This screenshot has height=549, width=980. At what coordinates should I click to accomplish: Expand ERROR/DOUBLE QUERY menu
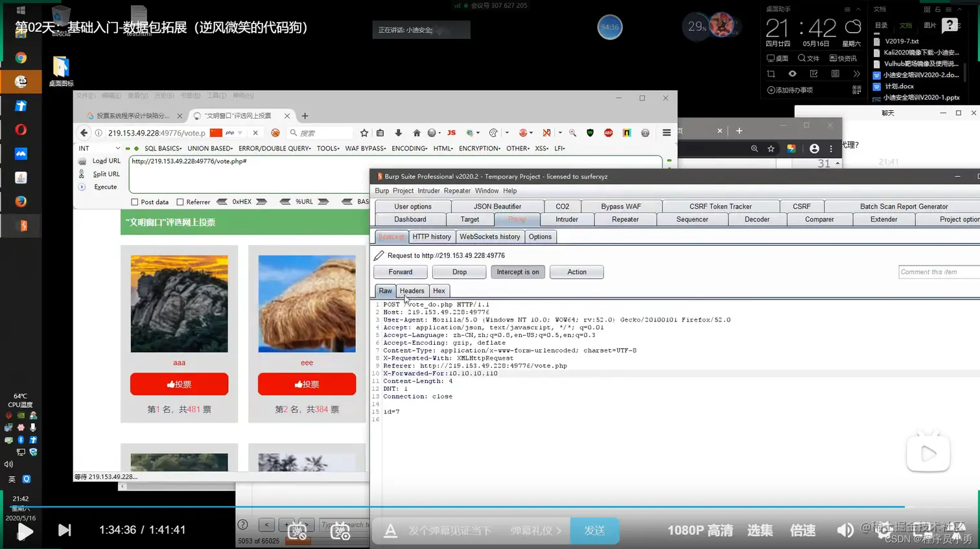pos(275,148)
